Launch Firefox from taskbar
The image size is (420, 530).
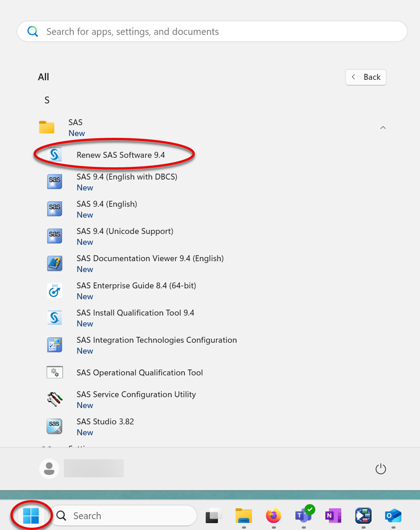pyautogui.click(x=273, y=516)
